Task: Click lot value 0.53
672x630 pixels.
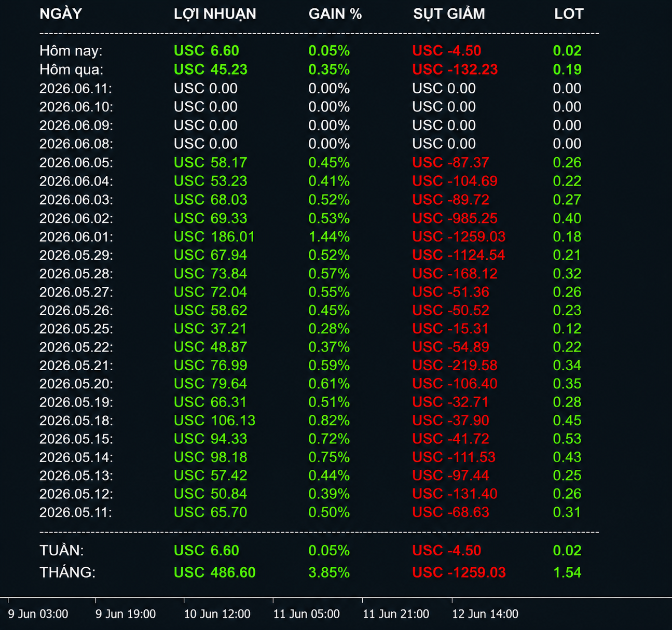Action: [x=567, y=439]
